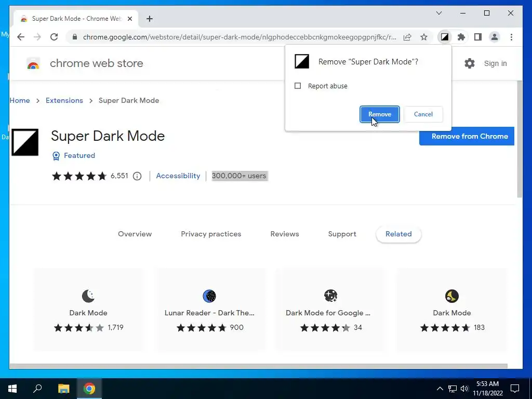532x399 pixels.
Task: Switch to the Support tab
Action: (342, 234)
